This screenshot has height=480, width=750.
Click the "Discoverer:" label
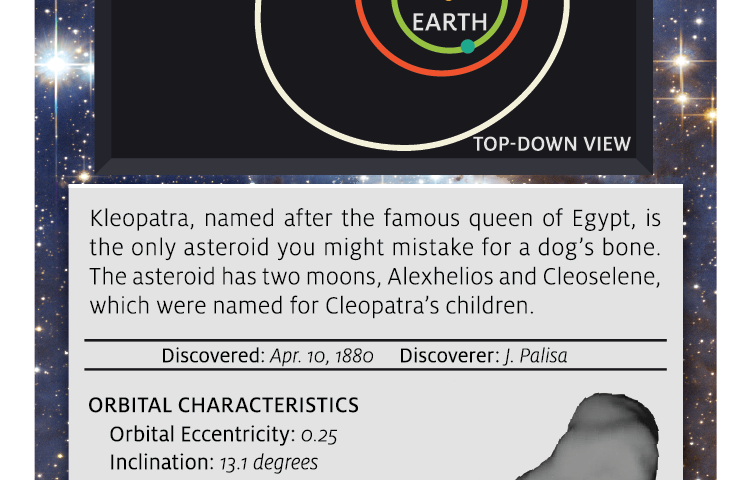point(449,355)
